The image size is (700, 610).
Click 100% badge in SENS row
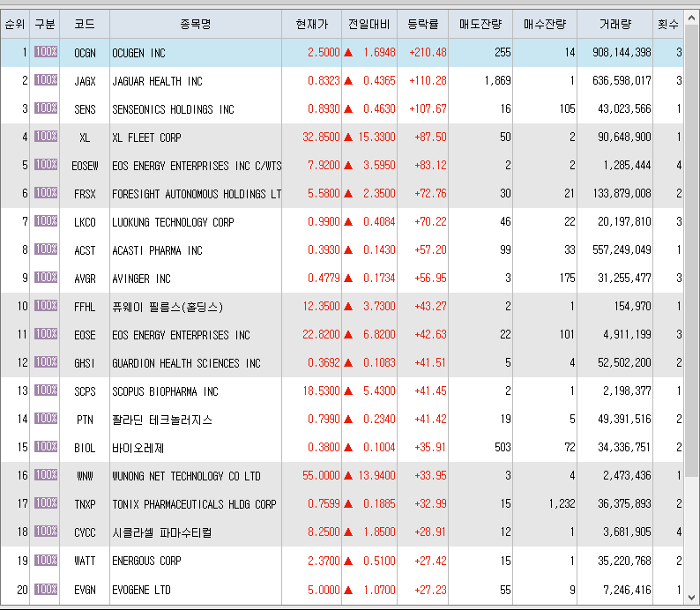(46, 108)
